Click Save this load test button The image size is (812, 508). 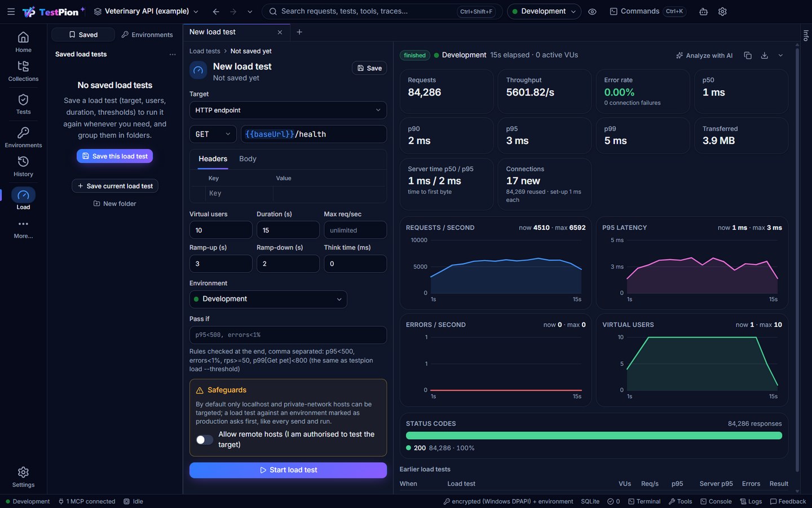click(114, 156)
